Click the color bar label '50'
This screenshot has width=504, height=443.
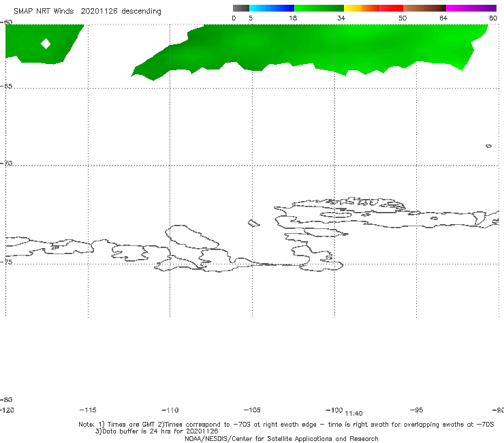click(x=403, y=18)
